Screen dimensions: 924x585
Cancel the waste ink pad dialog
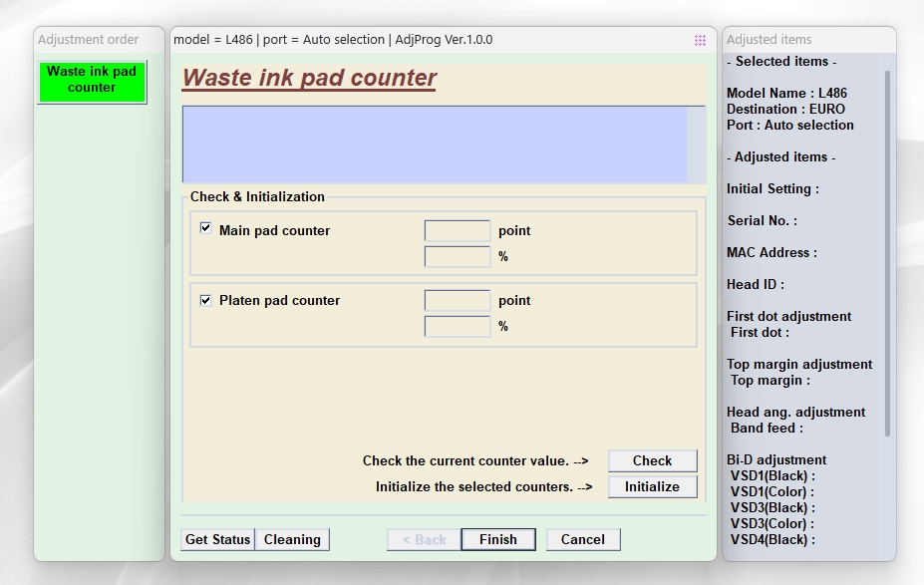pos(582,539)
